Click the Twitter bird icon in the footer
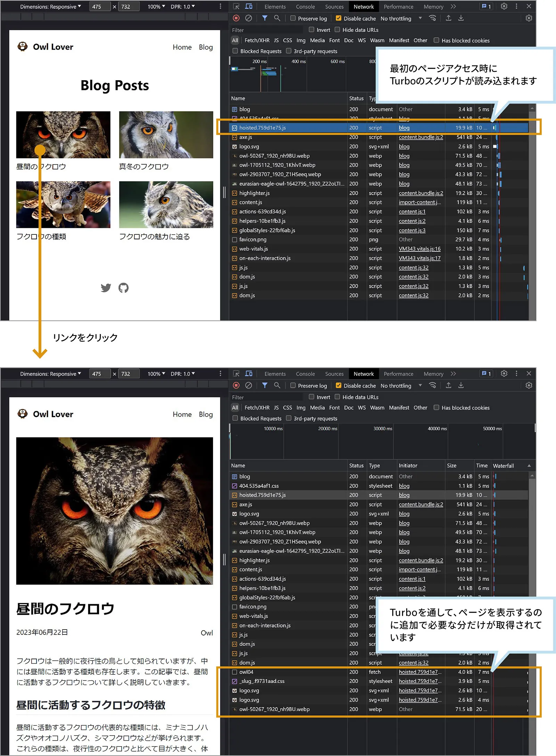This screenshot has height=756, width=556. (x=106, y=288)
